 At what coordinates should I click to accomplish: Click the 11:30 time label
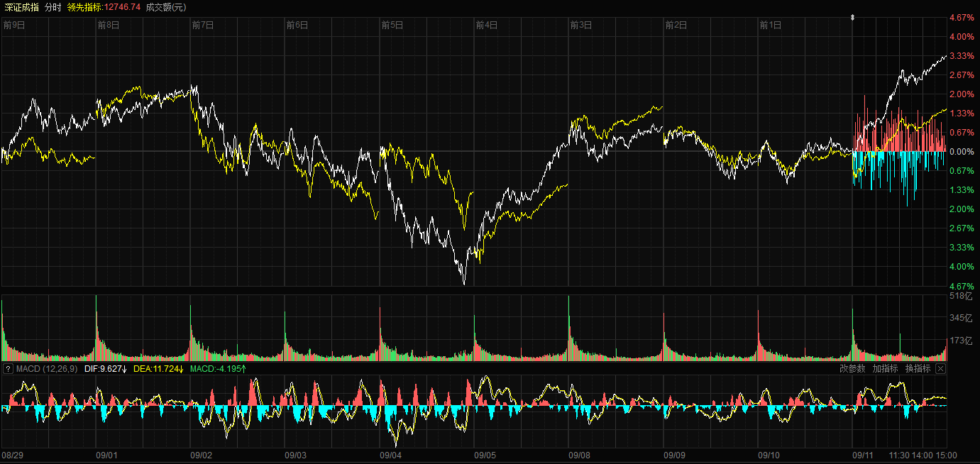click(x=900, y=455)
